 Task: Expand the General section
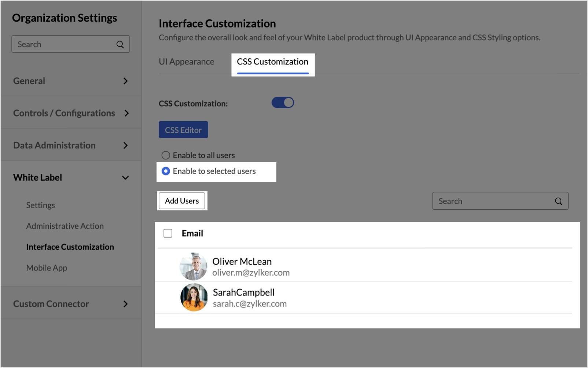point(125,81)
